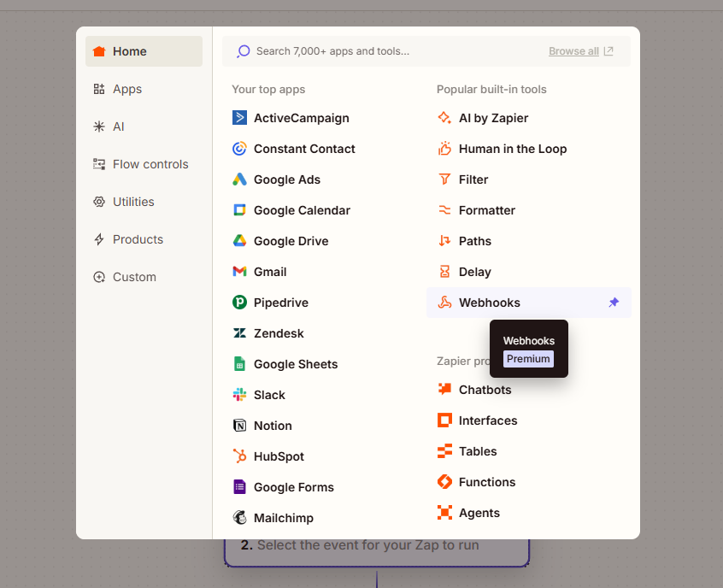Open the Utilities sidebar category
Image resolution: width=723 pixels, height=588 pixels.
coord(133,202)
